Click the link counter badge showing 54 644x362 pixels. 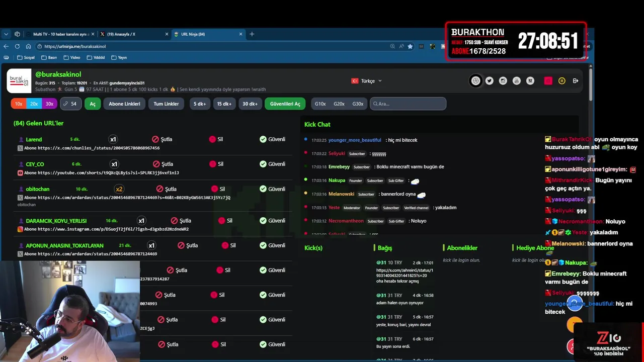coord(71,104)
